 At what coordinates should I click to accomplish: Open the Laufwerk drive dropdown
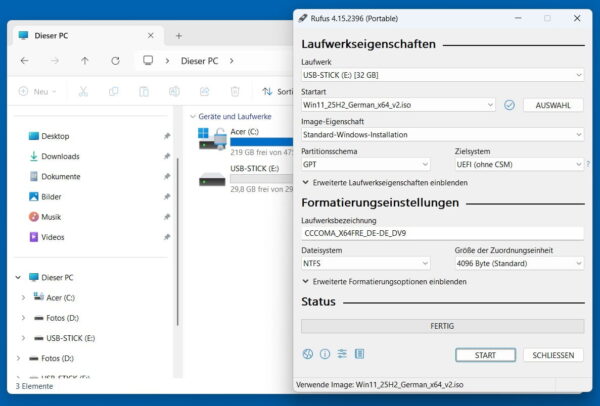pos(442,75)
